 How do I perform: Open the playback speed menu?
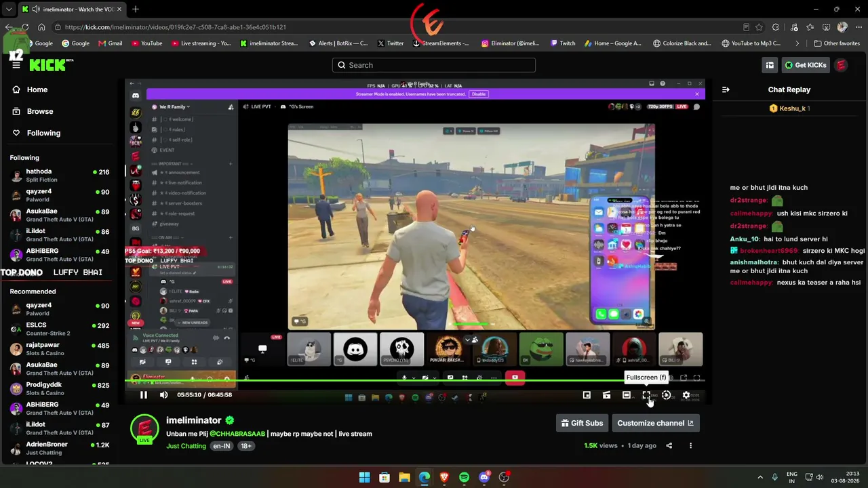pos(666,395)
